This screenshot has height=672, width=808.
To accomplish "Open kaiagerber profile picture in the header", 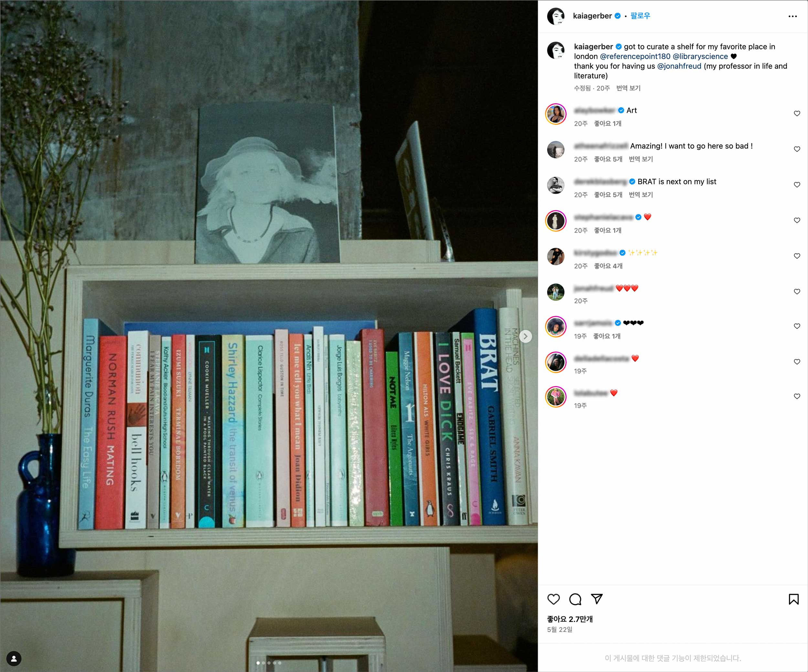I will point(556,16).
